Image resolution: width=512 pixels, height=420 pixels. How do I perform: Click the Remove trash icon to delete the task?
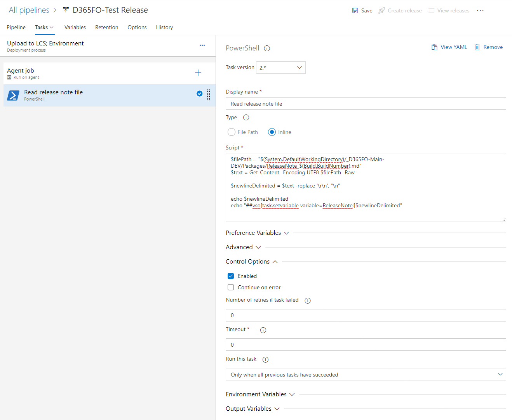(478, 47)
